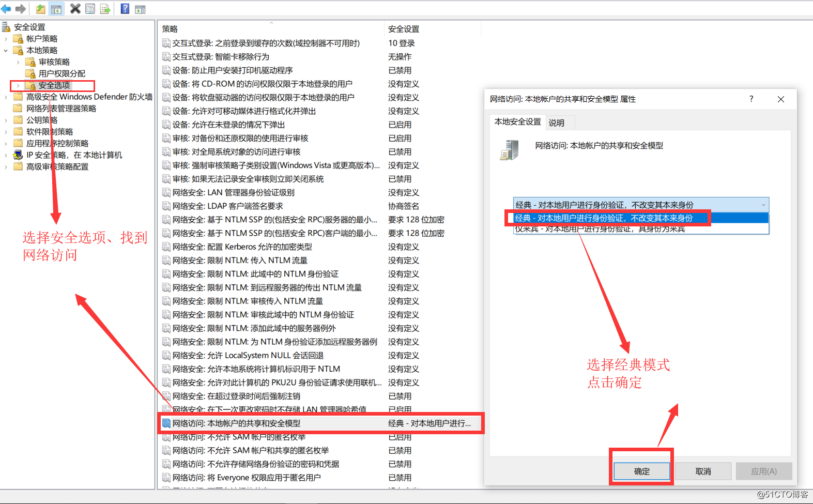Switch to the 本地安全设置 tab

tap(517, 122)
